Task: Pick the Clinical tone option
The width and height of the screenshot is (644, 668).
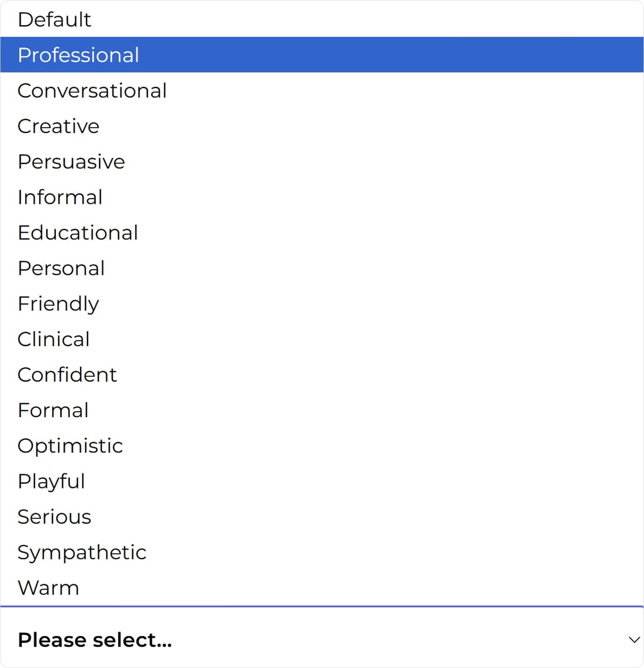Action: coord(54,339)
